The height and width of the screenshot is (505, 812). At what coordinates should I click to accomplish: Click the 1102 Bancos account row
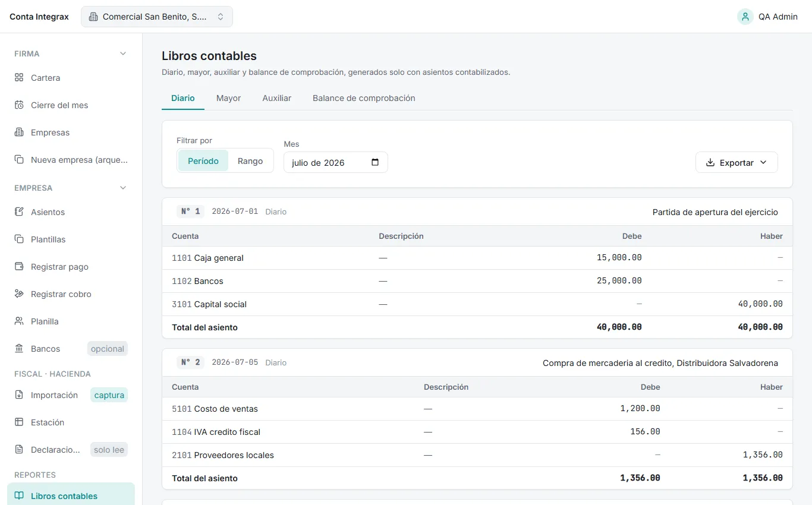(477, 281)
